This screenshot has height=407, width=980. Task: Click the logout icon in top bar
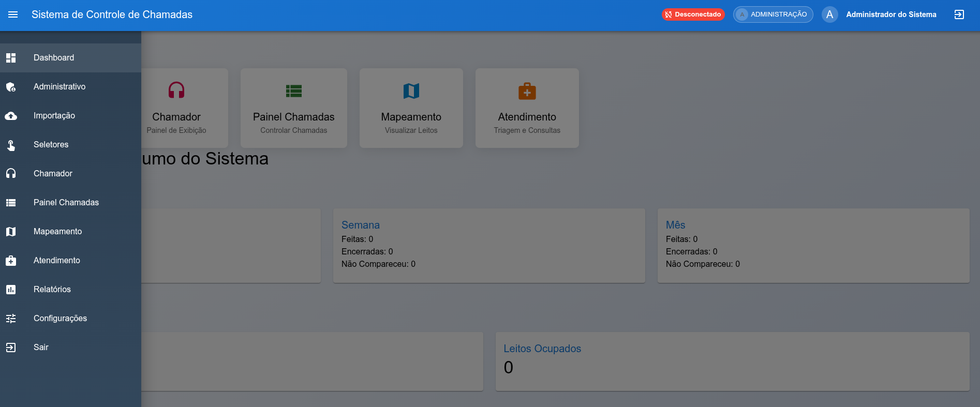[959, 14]
